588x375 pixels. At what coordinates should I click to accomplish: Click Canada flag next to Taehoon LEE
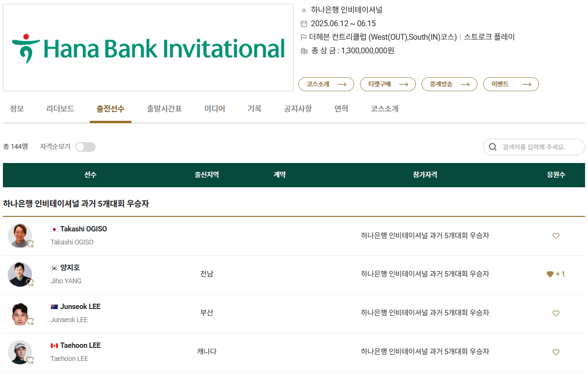point(54,345)
